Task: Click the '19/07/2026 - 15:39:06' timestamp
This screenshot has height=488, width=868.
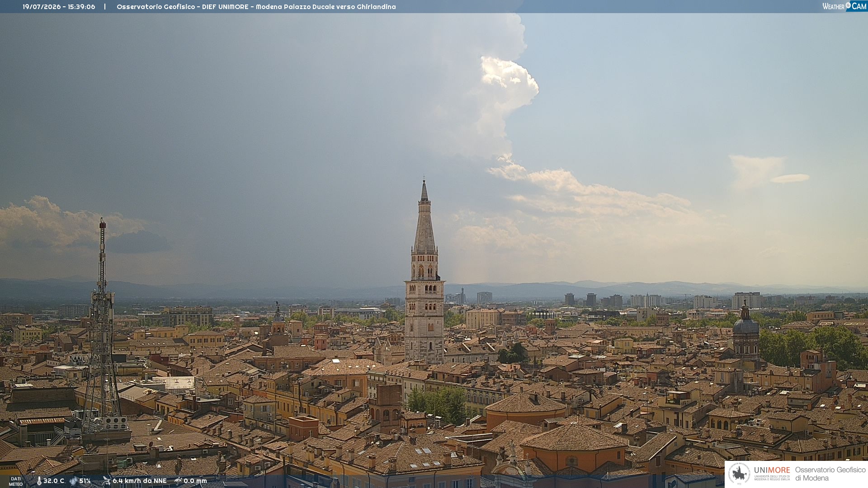Action: click(59, 7)
